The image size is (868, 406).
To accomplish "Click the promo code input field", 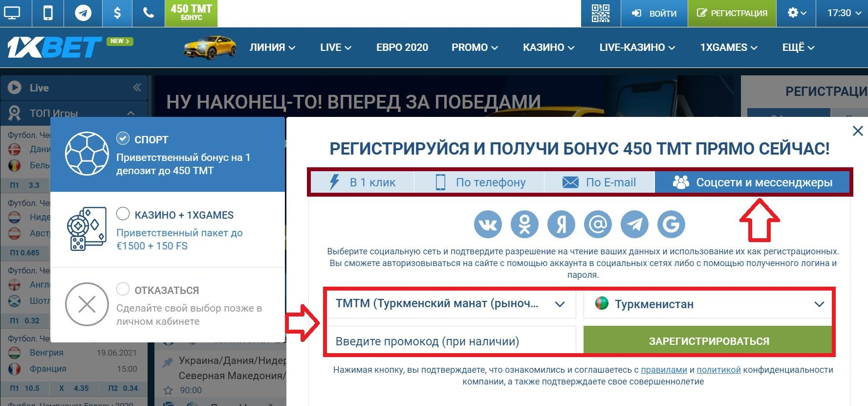I will [x=451, y=341].
